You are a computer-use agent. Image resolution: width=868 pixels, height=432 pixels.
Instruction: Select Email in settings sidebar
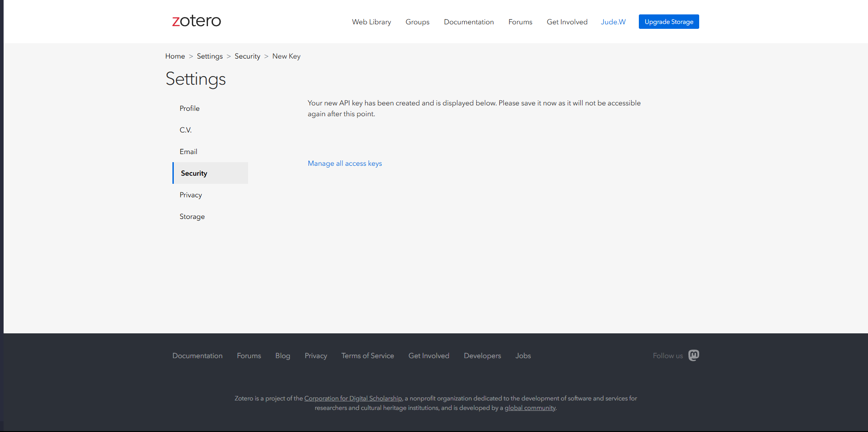point(188,151)
